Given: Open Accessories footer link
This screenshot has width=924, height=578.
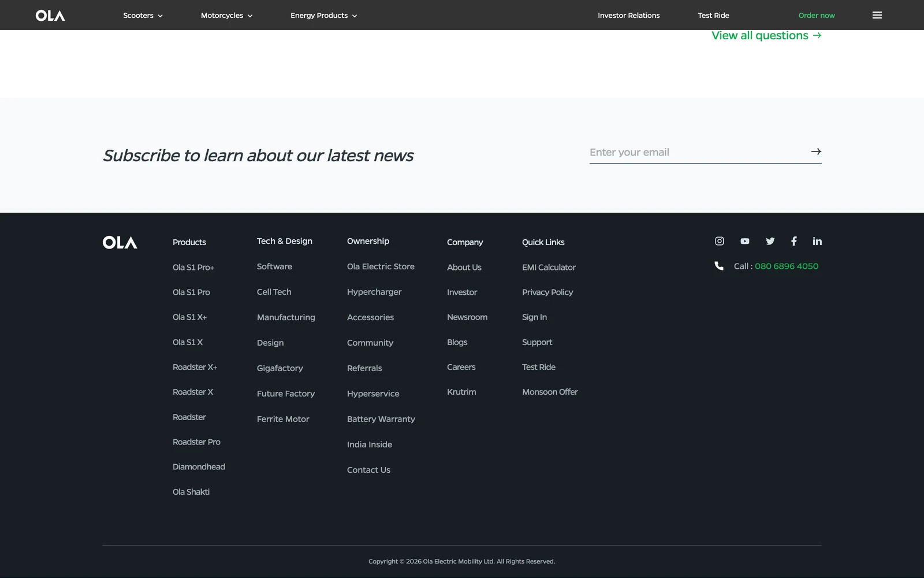Looking at the screenshot, I should 370,317.
